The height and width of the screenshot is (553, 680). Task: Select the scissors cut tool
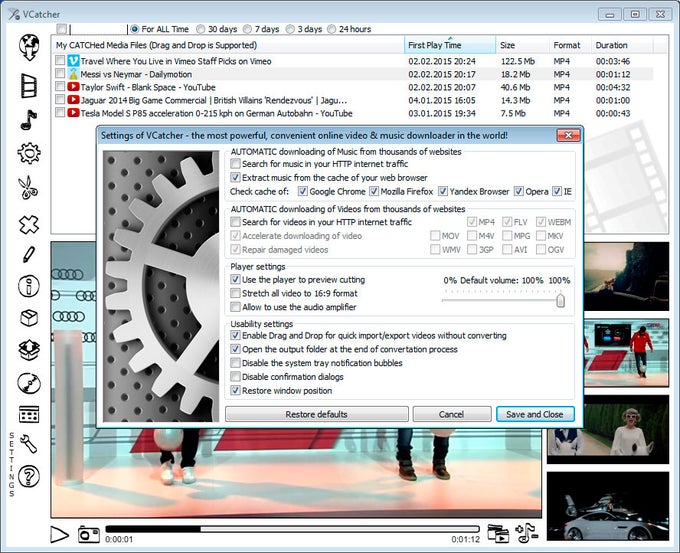(29, 188)
